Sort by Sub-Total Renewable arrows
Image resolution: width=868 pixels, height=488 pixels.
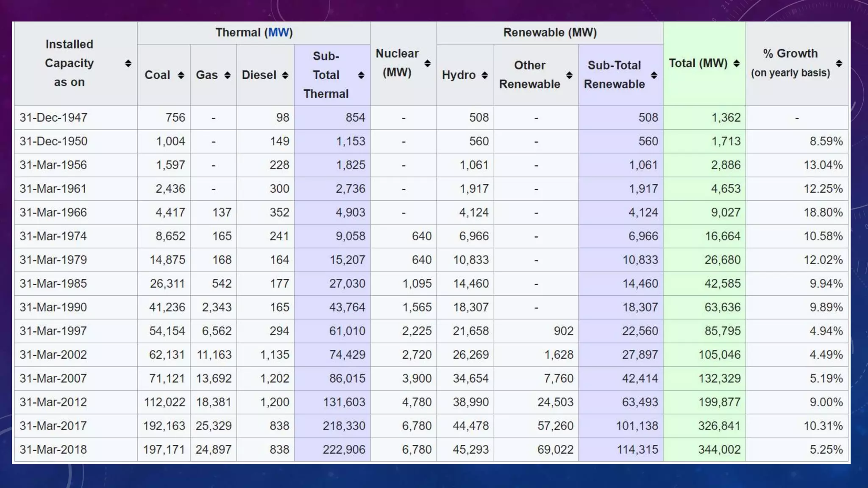[x=654, y=75]
